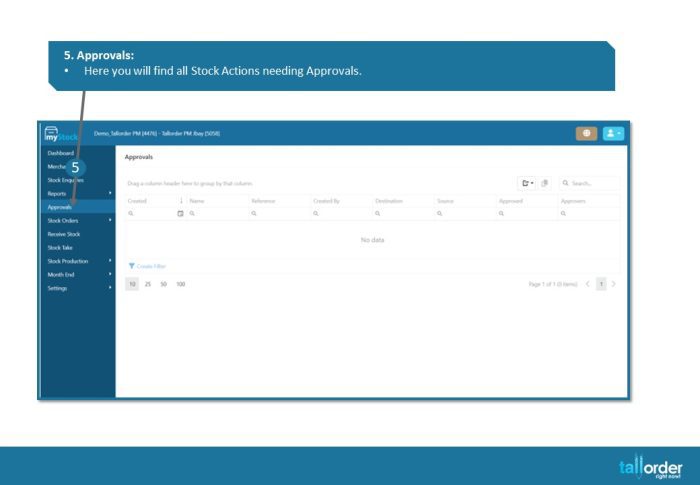The width and height of the screenshot is (700, 485).
Task: Click the myStock logo
Action: [x=61, y=134]
